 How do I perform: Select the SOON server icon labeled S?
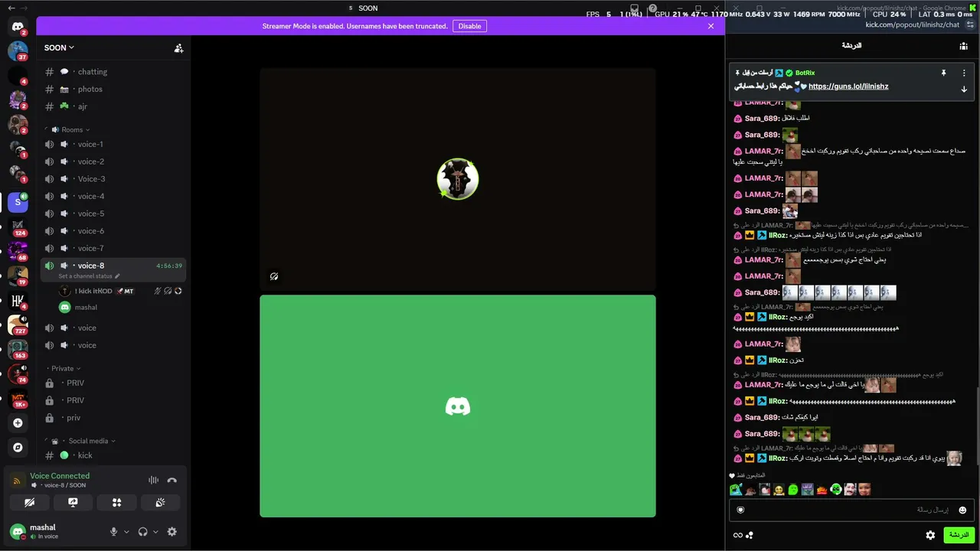(18, 202)
